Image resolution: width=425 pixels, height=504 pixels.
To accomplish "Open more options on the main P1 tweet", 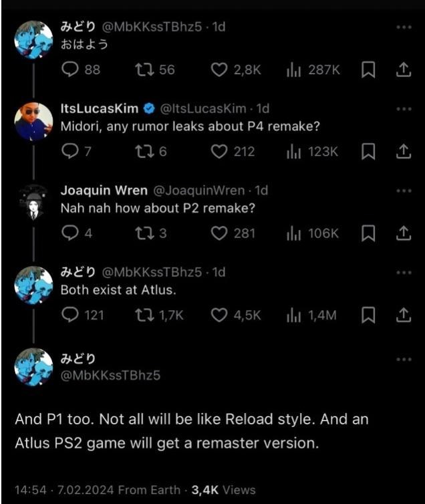I will tap(404, 360).
